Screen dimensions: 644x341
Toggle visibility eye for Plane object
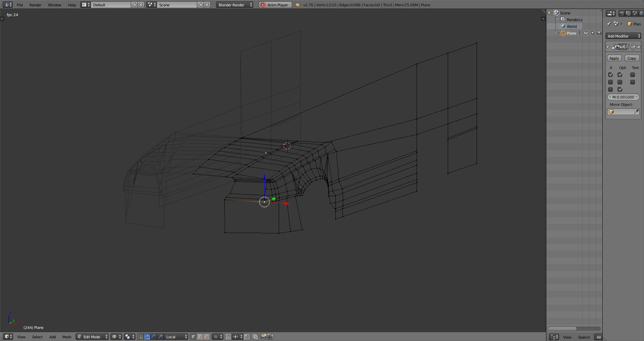click(586, 33)
